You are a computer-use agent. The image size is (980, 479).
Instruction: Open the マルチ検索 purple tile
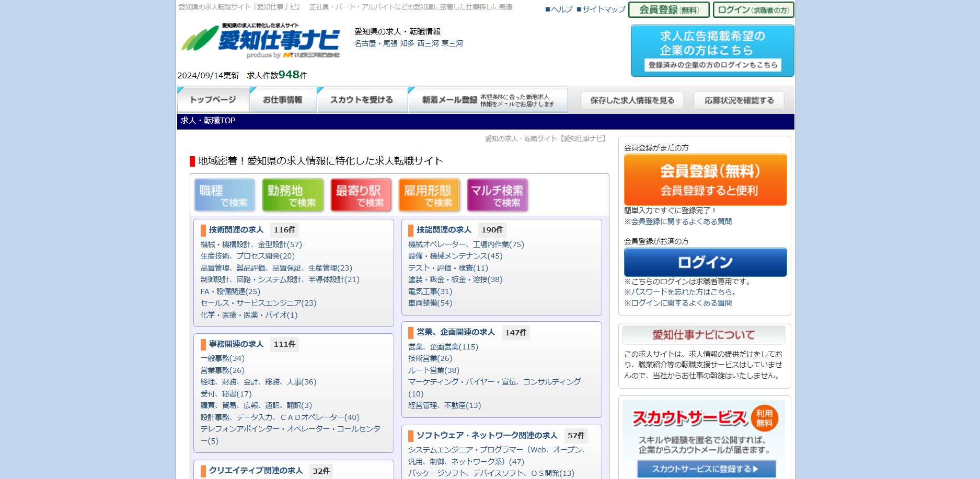(x=497, y=195)
